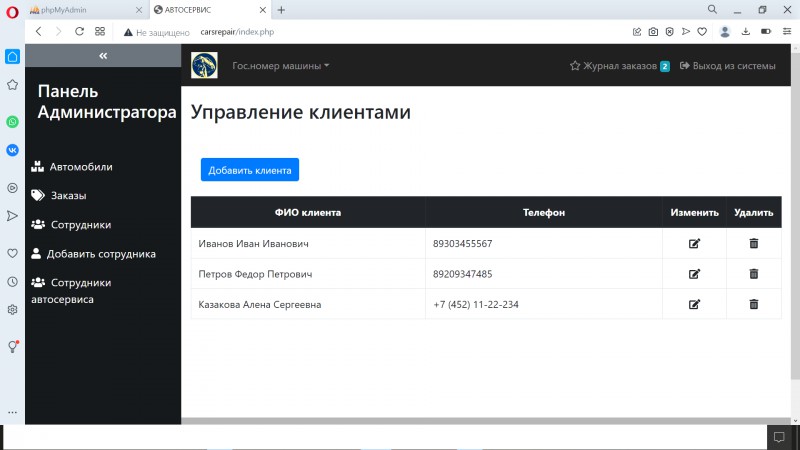
Task: Open downloads toolbar icon
Action: (x=745, y=32)
